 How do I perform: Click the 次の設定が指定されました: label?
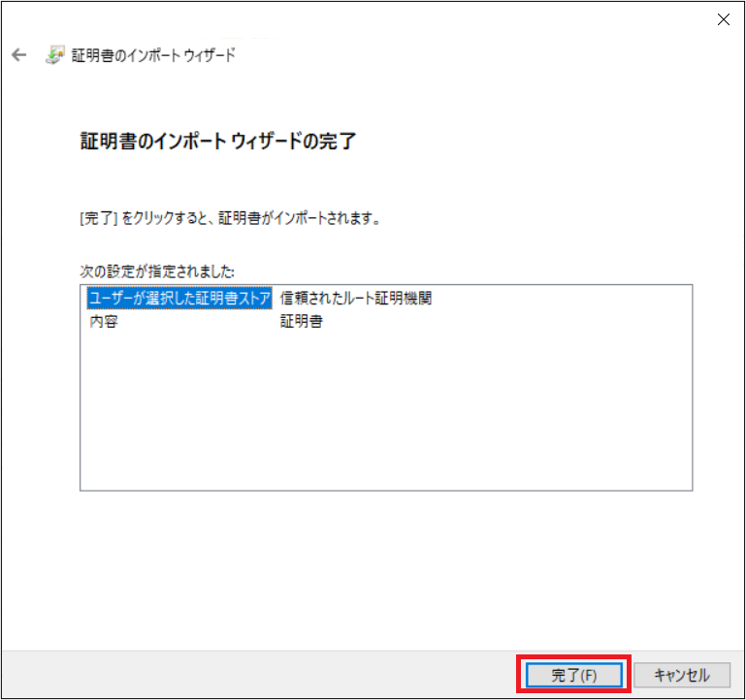click(157, 270)
